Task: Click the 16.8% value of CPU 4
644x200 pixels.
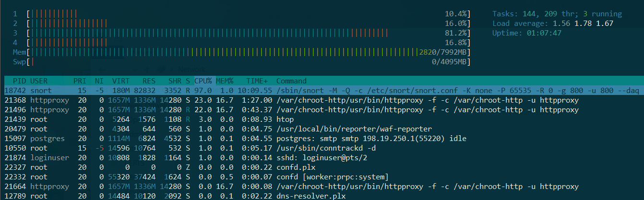Action: point(456,42)
